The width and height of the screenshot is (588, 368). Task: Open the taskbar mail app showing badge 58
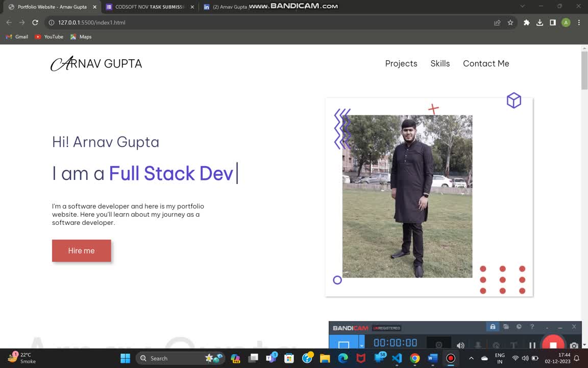tap(379, 358)
